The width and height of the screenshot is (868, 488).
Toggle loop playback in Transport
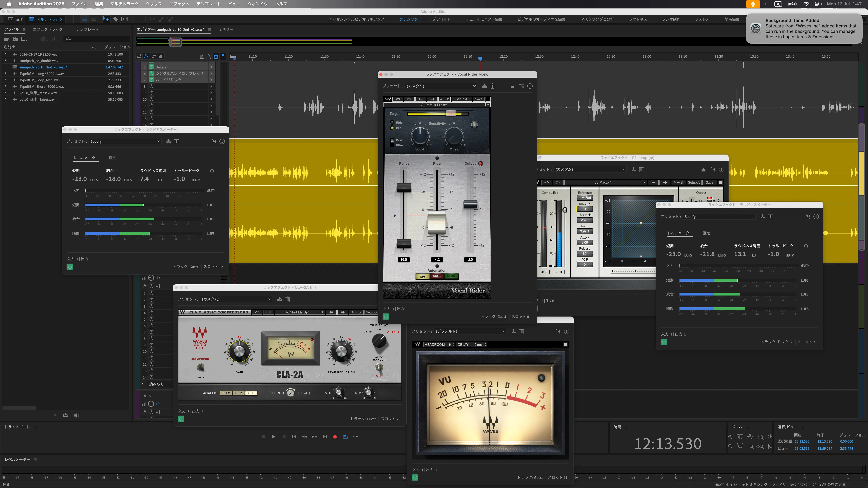coord(345,437)
